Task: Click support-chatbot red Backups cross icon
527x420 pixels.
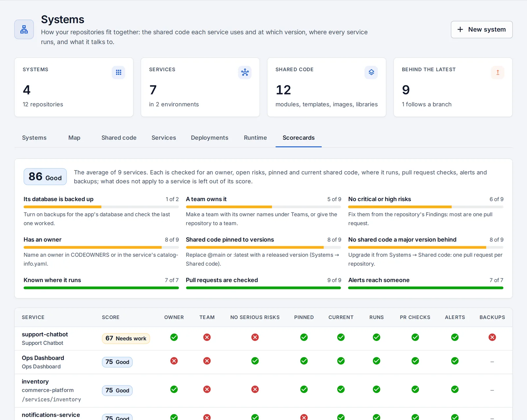Action: click(492, 337)
